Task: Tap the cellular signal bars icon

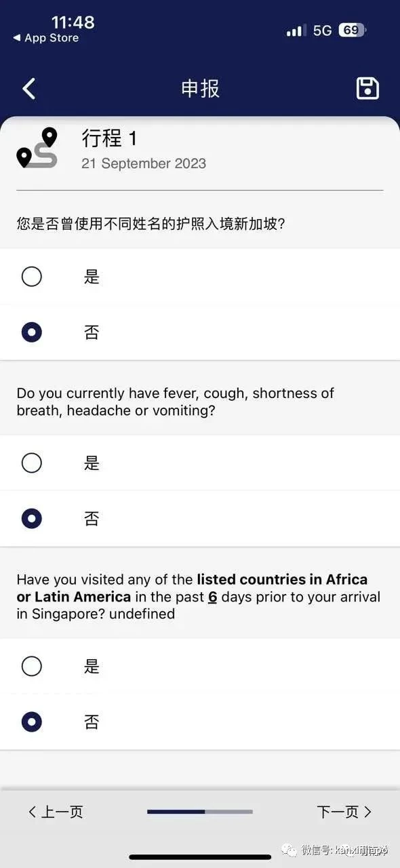Action: click(x=296, y=31)
